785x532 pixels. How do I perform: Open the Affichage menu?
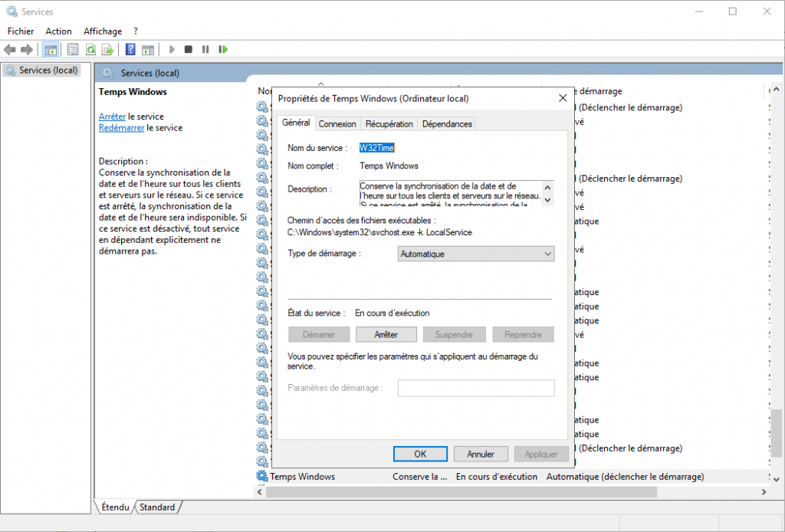tap(103, 31)
